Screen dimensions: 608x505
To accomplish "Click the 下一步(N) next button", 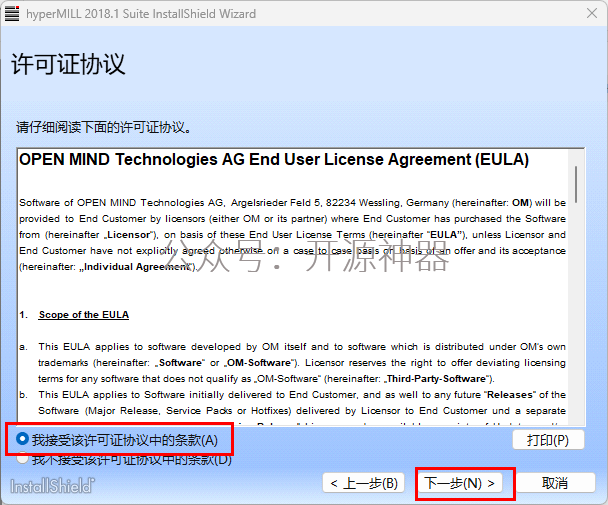I will pos(459,483).
